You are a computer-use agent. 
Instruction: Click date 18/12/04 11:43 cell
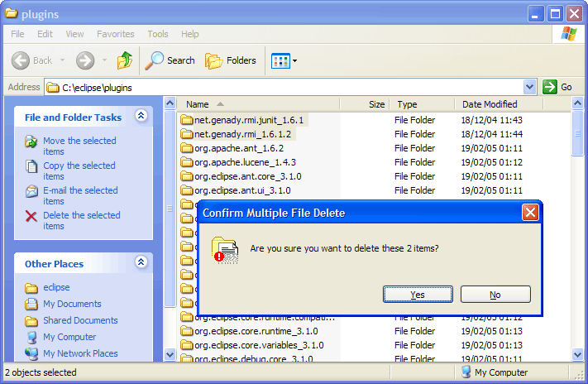[491, 120]
